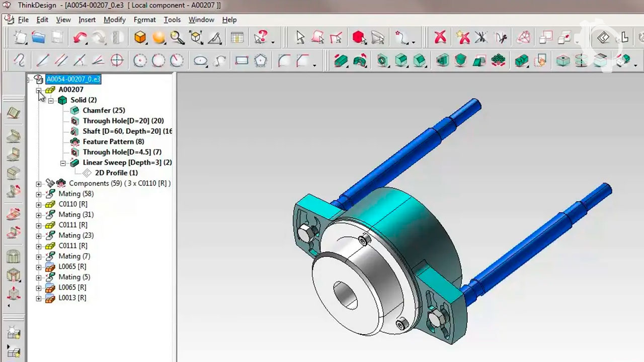This screenshot has width=644, height=362.
Task: Collapse the Linear Sweep [Depth=3] node
Action: tap(63, 163)
